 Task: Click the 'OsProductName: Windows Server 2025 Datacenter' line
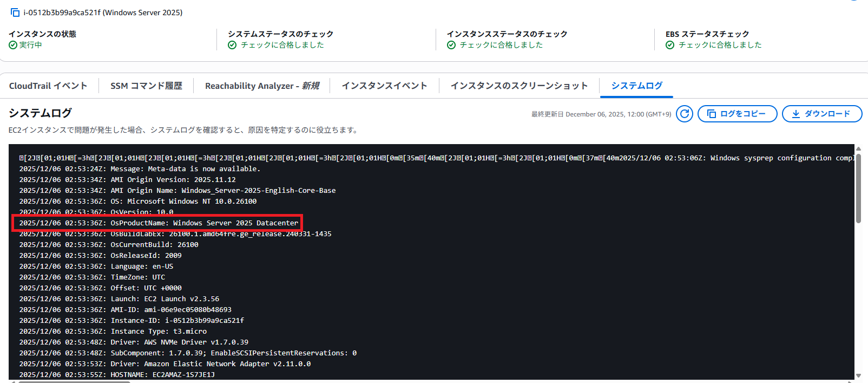pyautogui.click(x=159, y=223)
